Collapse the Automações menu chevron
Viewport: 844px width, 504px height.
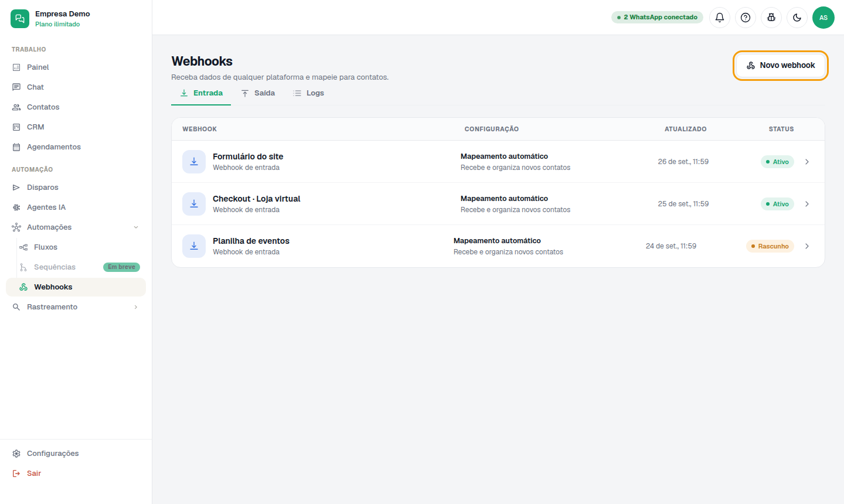pos(136,227)
